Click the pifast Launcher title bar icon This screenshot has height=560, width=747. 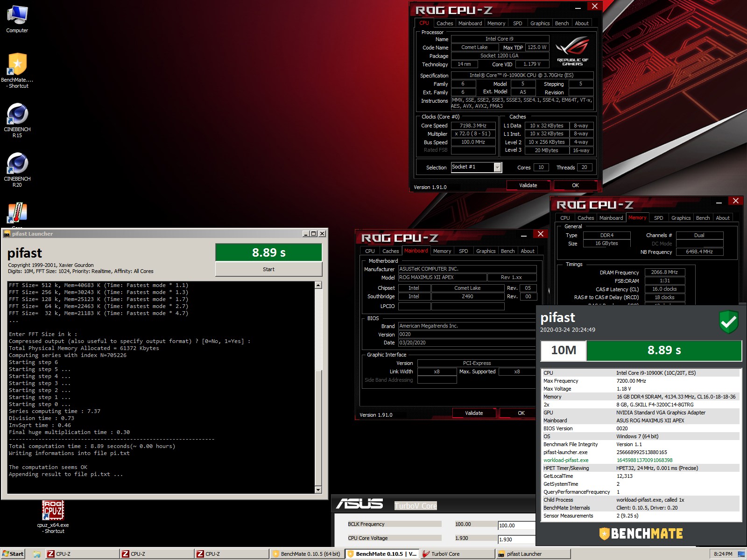tap(7, 234)
